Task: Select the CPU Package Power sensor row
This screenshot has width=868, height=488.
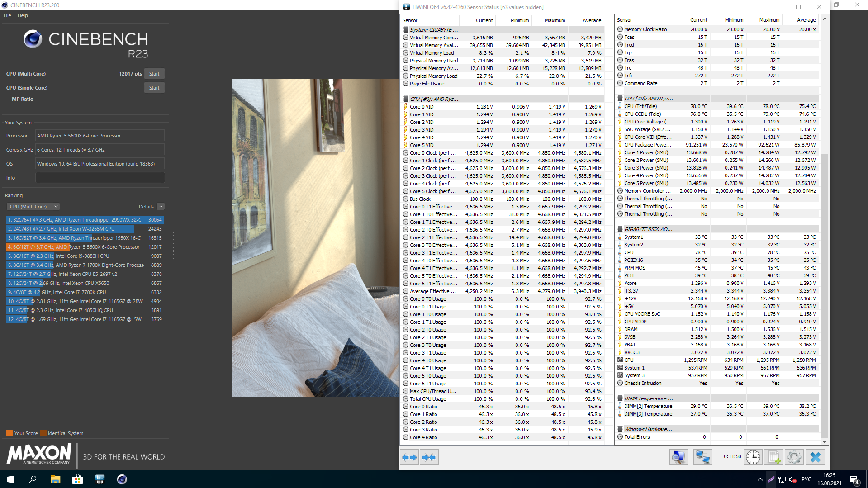Action: point(718,145)
